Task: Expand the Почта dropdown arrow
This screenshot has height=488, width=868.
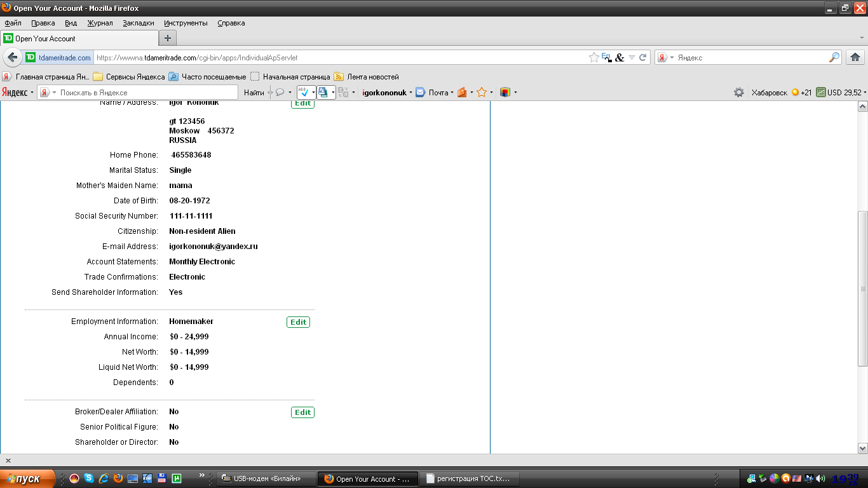Action: pos(452,93)
